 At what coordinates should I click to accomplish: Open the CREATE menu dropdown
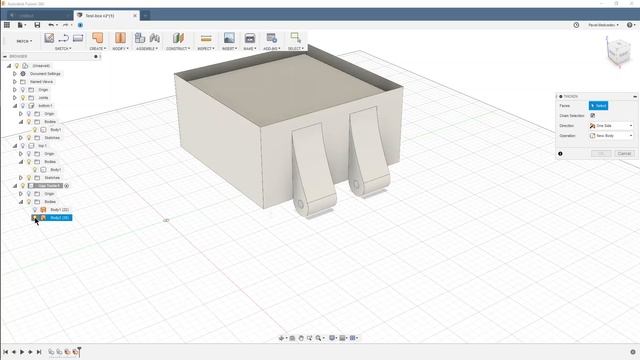tap(98, 49)
